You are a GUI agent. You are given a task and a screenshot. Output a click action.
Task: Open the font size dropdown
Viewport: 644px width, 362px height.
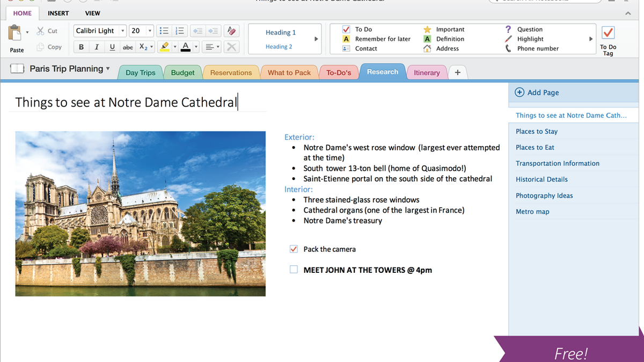(x=149, y=30)
